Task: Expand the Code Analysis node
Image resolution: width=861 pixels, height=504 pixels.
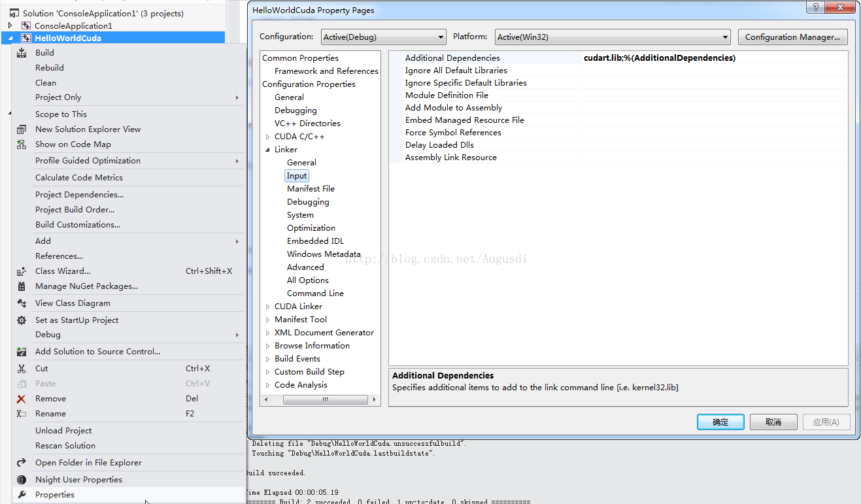Action: pyautogui.click(x=268, y=385)
